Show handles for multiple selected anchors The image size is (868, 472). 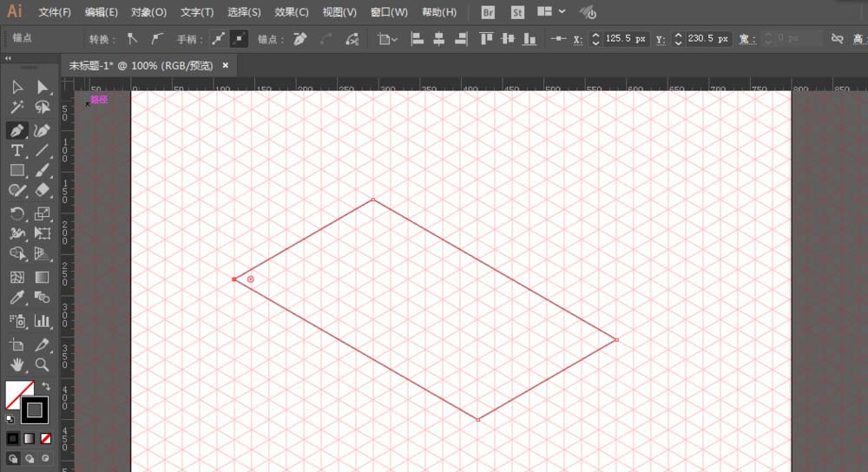tap(218, 39)
